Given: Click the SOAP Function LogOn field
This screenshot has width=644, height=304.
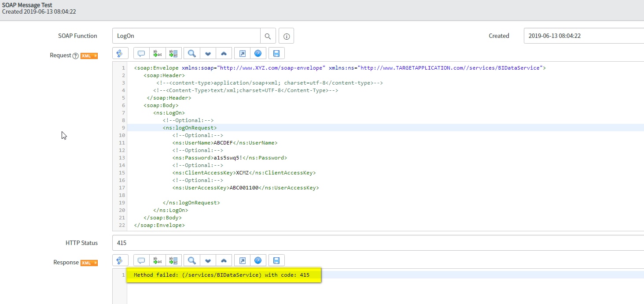Looking at the screenshot, I should tap(186, 36).
